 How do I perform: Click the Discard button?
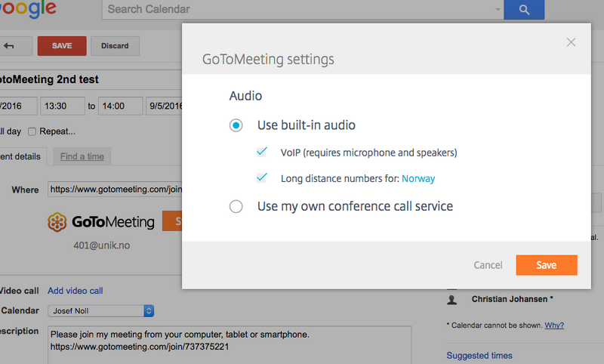pos(115,46)
